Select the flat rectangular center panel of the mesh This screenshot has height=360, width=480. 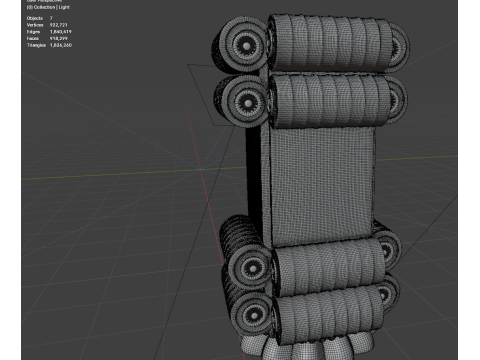coord(321,185)
